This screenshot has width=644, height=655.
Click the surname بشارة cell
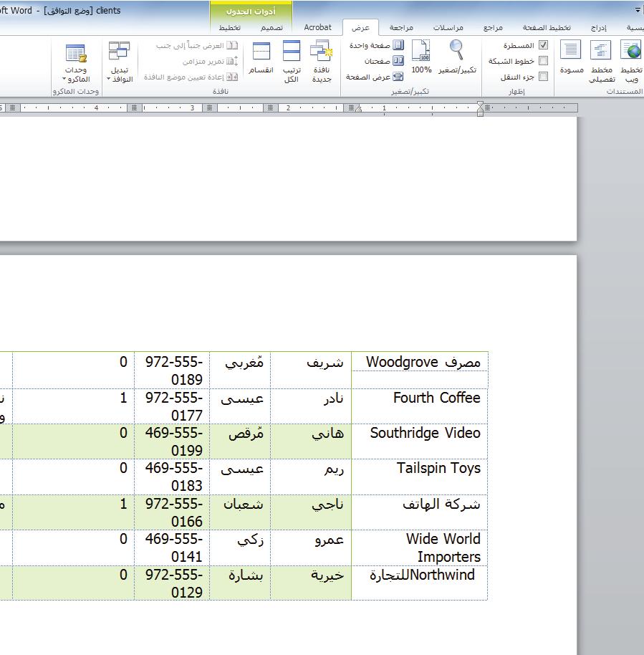[x=240, y=583]
